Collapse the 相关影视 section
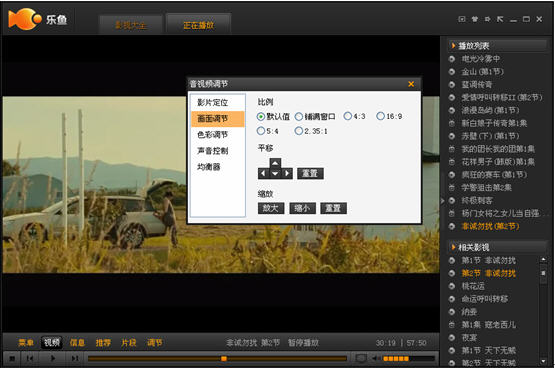The image size is (555, 368). 453,247
